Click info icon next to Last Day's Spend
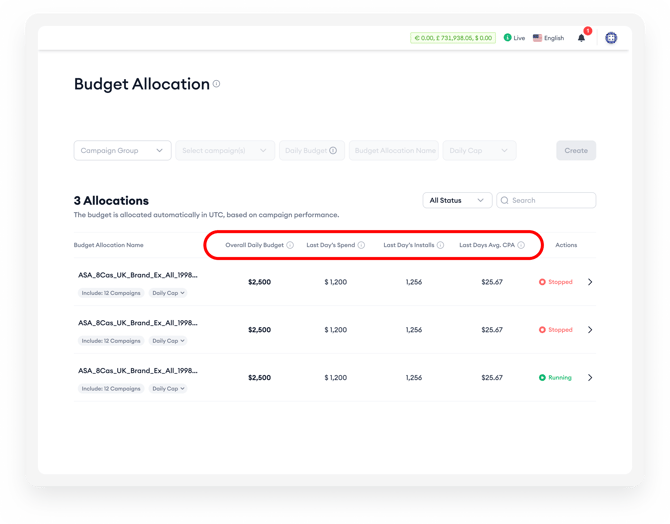Viewport: 670px width, 524px height. pos(361,245)
